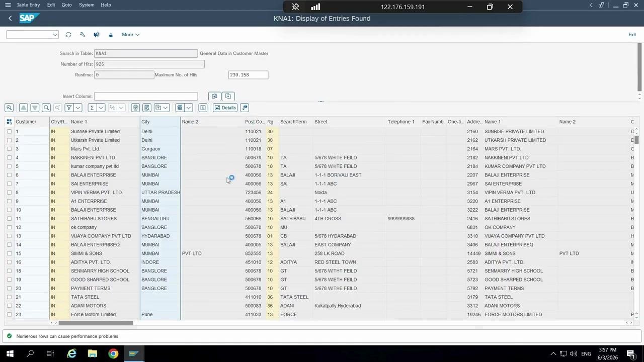Click the City column header
Screen dimensions: 644x362
(x=160, y=122)
